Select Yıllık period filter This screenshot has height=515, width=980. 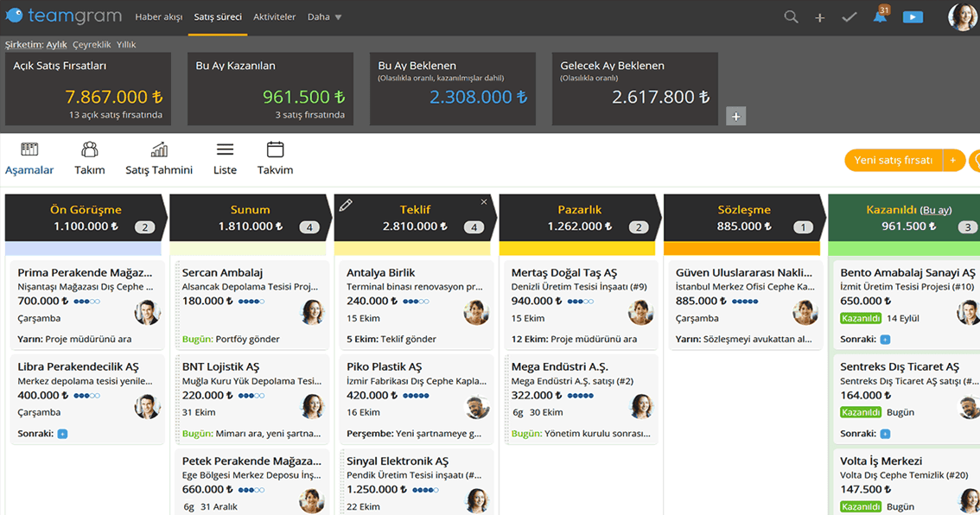(x=126, y=44)
